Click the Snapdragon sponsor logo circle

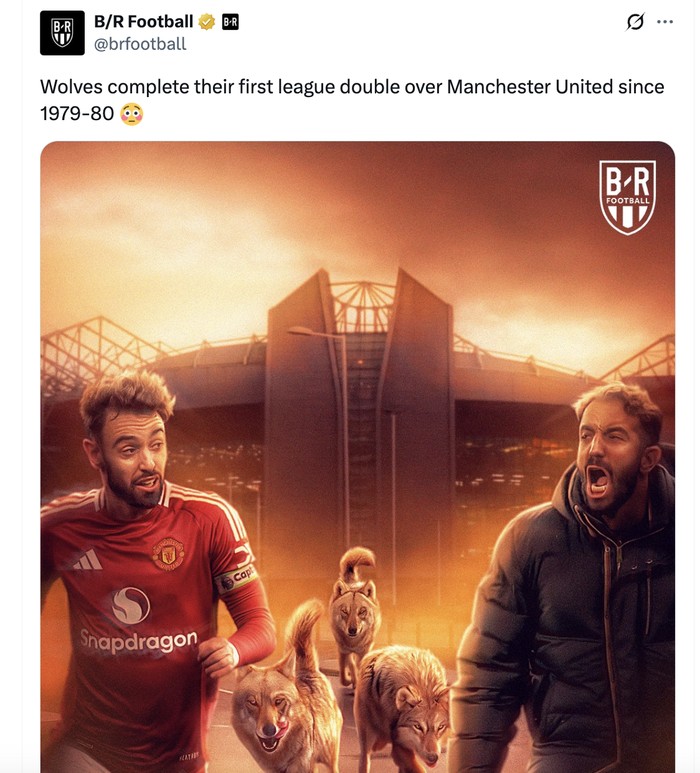click(x=130, y=605)
